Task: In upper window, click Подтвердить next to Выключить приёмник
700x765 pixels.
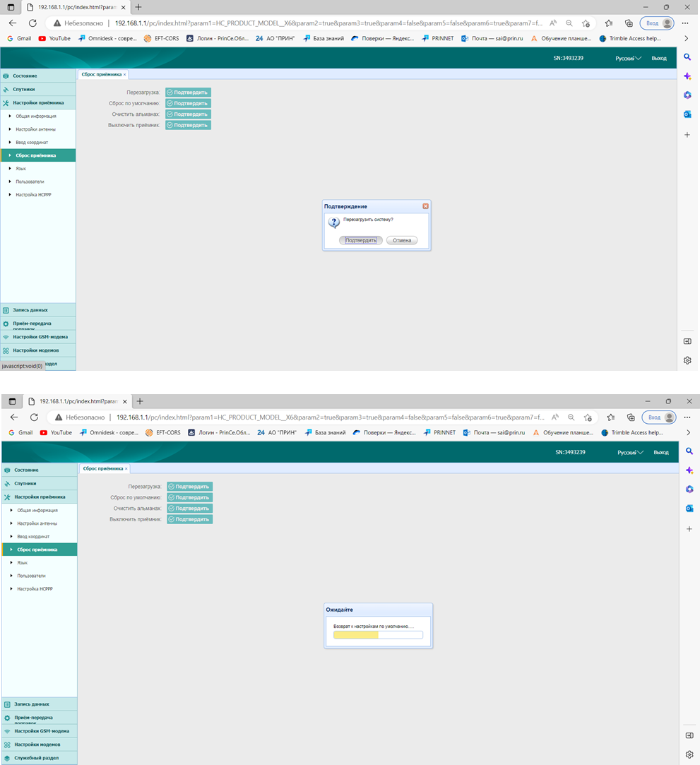Action: click(188, 126)
